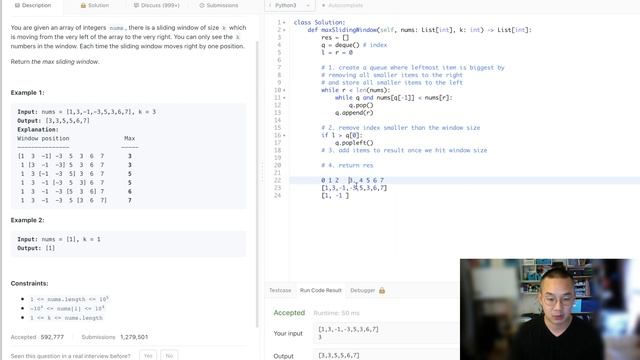Click the description panel scrollbar
The height and width of the screenshot is (360, 640).
(257, 184)
